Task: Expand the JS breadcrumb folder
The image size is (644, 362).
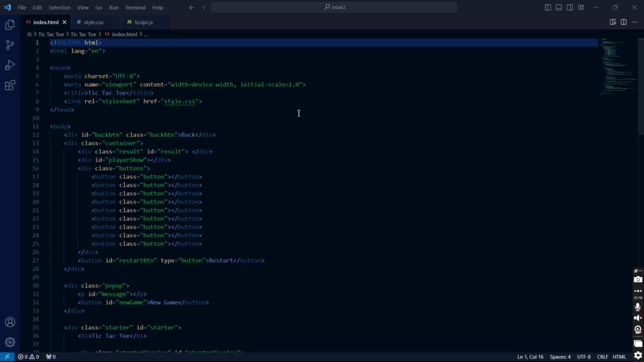Action: point(29,34)
